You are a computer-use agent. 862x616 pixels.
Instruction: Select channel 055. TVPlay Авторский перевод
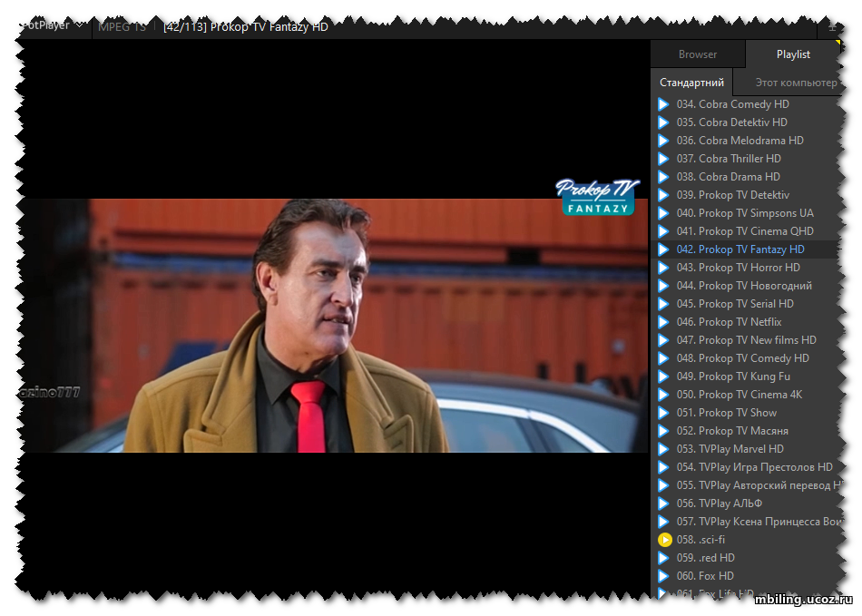pyautogui.click(x=759, y=485)
